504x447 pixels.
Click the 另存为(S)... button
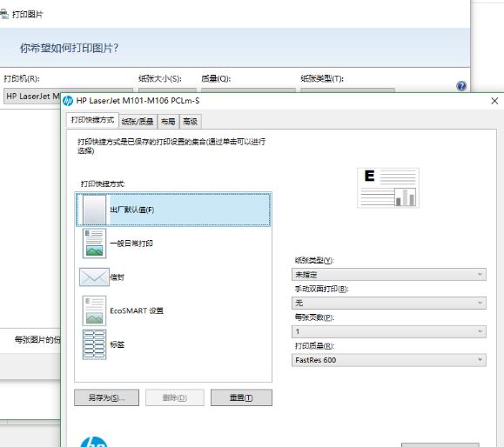tap(107, 397)
